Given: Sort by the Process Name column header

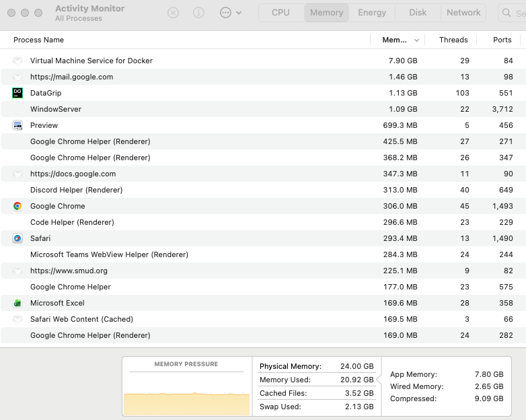Looking at the screenshot, I should point(38,40).
